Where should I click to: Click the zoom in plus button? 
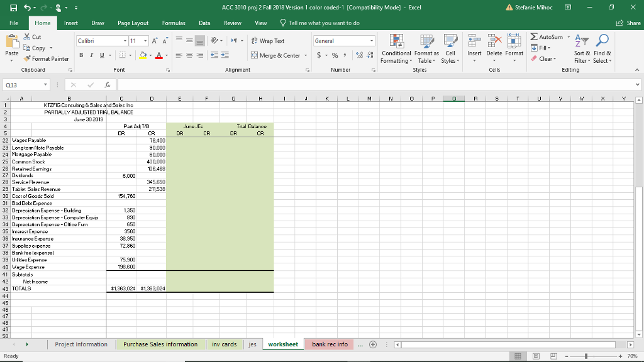621,356
